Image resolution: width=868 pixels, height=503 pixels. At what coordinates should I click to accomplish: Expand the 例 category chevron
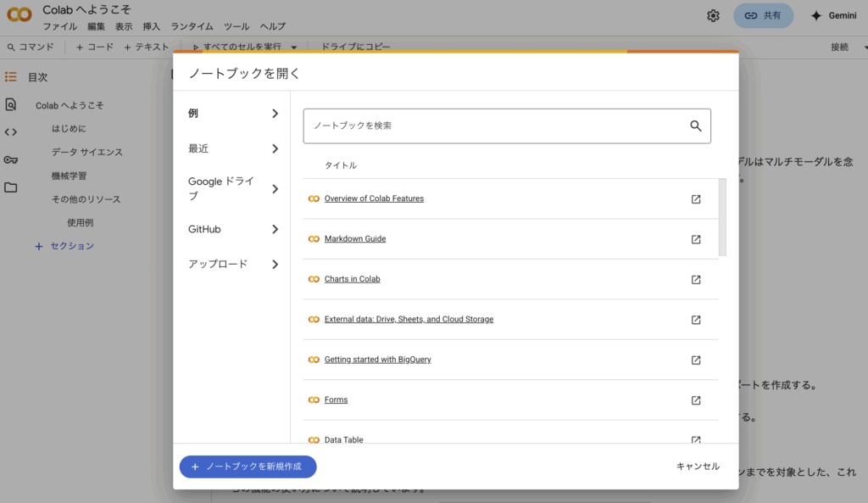pyautogui.click(x=275, y=114)
